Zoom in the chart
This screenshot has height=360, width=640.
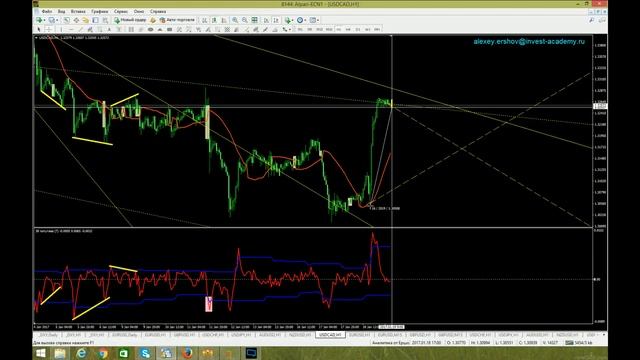(235, 20)
